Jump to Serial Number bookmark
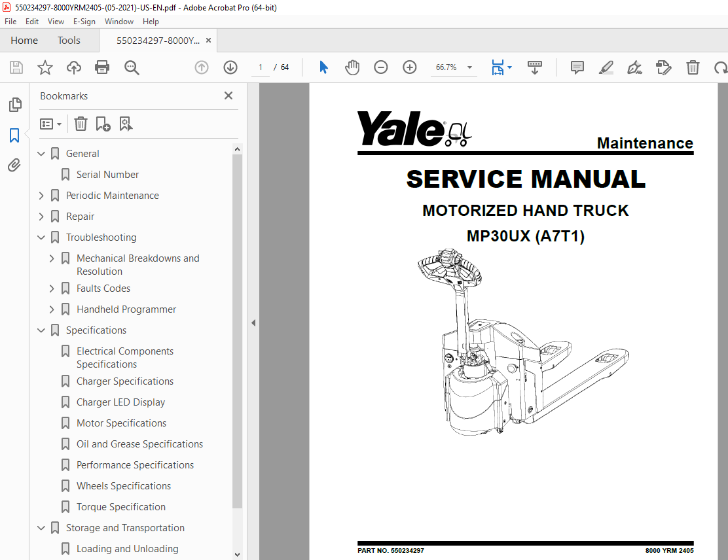 (x=108, y=175)
